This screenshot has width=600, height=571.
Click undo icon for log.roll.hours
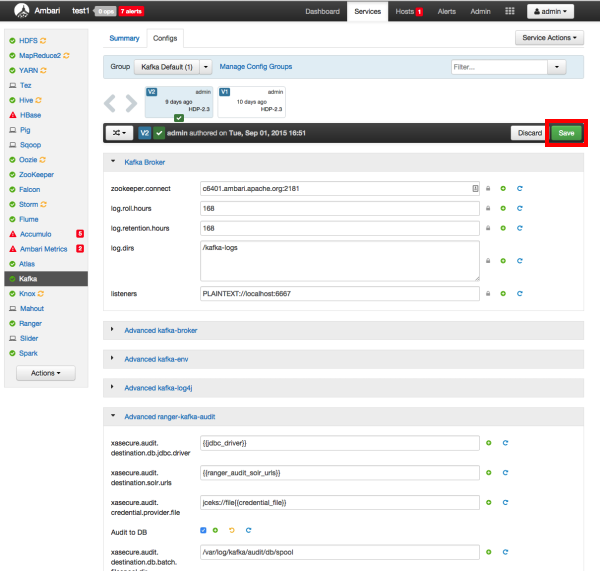(x=520, y=209)
